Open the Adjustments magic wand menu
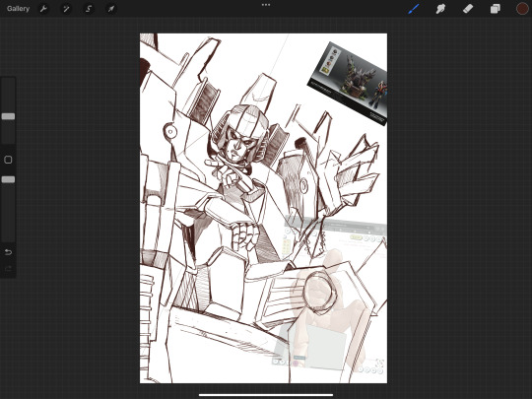The image size is (532, 399). pos(66,9)
